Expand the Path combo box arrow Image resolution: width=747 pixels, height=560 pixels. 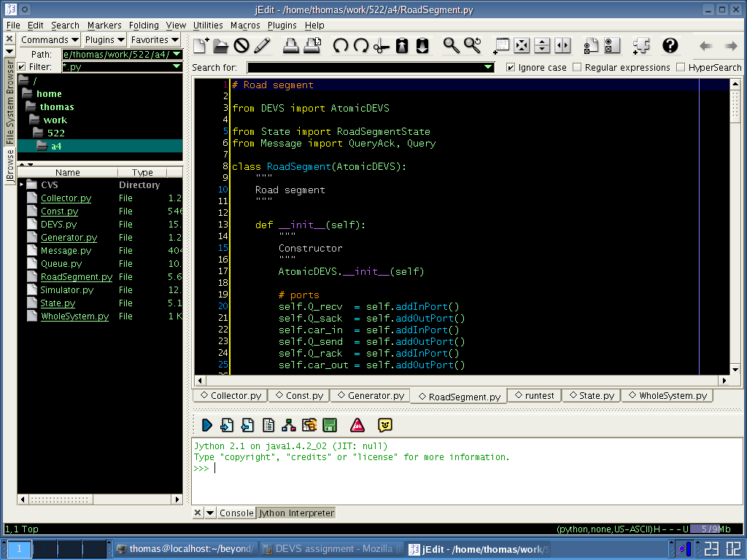[177, 54]
